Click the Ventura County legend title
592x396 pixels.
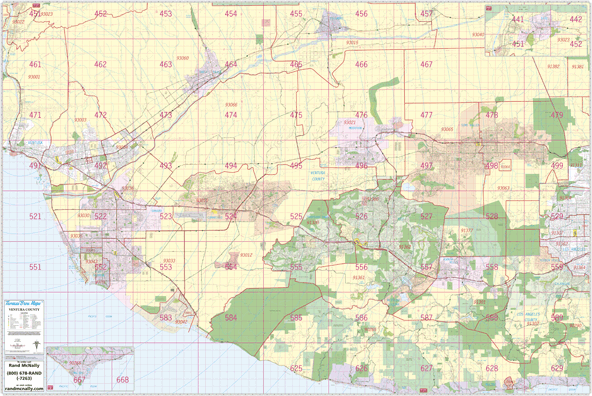point(24,309)
